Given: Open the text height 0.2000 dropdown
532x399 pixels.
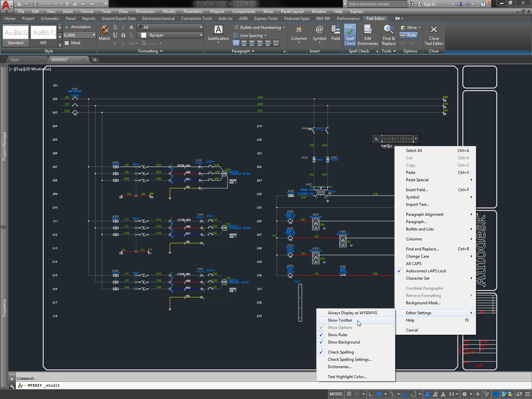Looking at the screenshot, I should (94, 35).
